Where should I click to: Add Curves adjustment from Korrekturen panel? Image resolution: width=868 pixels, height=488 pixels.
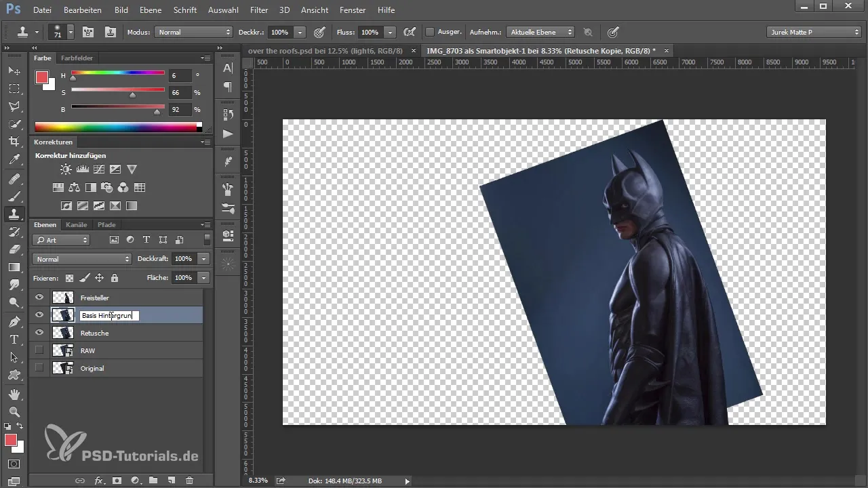click(99, 169)
